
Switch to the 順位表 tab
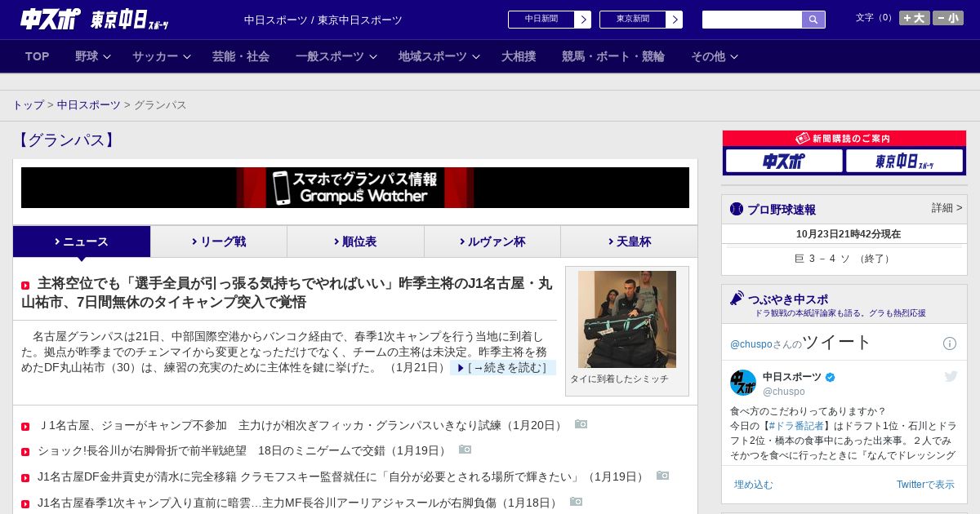tap(355, 241)
